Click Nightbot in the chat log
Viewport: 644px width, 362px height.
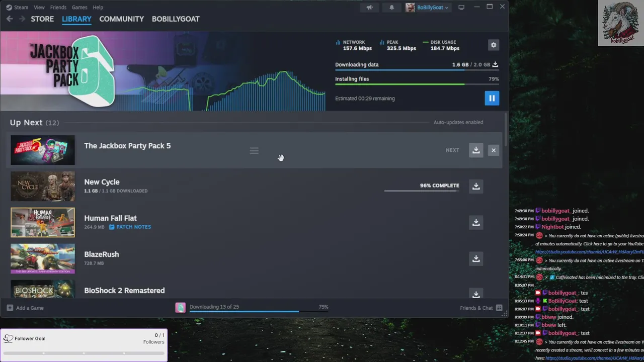552,227
